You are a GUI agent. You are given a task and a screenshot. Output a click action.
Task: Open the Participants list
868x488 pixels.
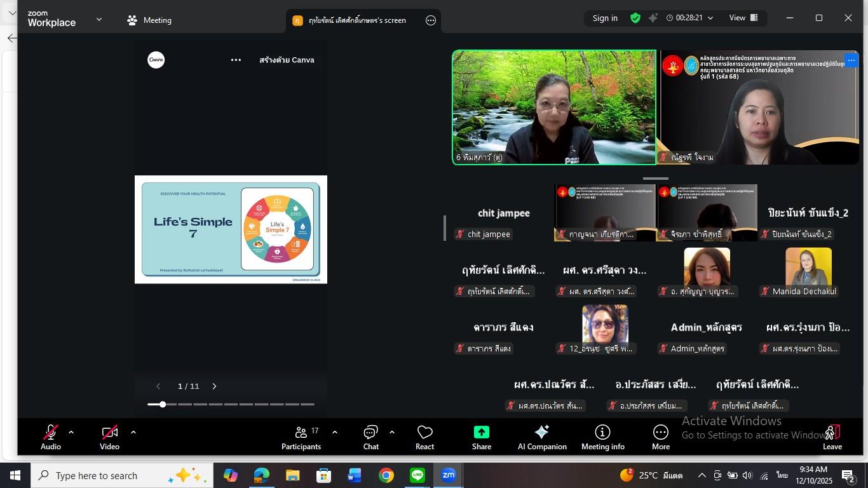pos(301,437)
